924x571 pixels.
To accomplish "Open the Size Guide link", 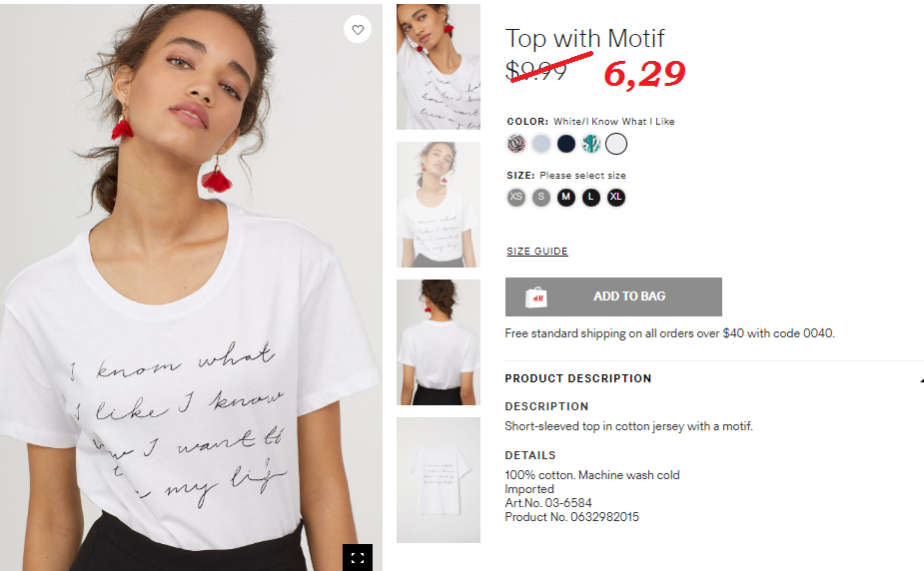I will point(537,252).
